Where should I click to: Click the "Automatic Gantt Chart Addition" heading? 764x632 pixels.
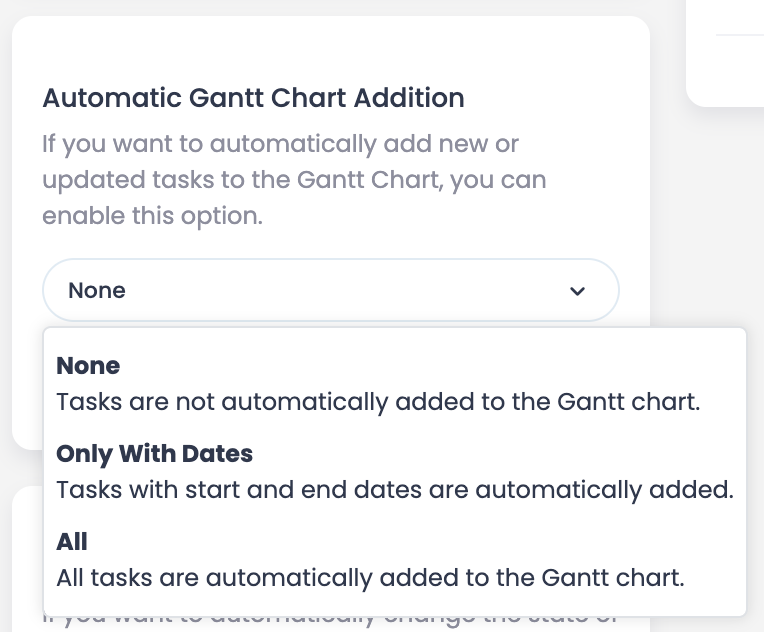pos(253,98)
